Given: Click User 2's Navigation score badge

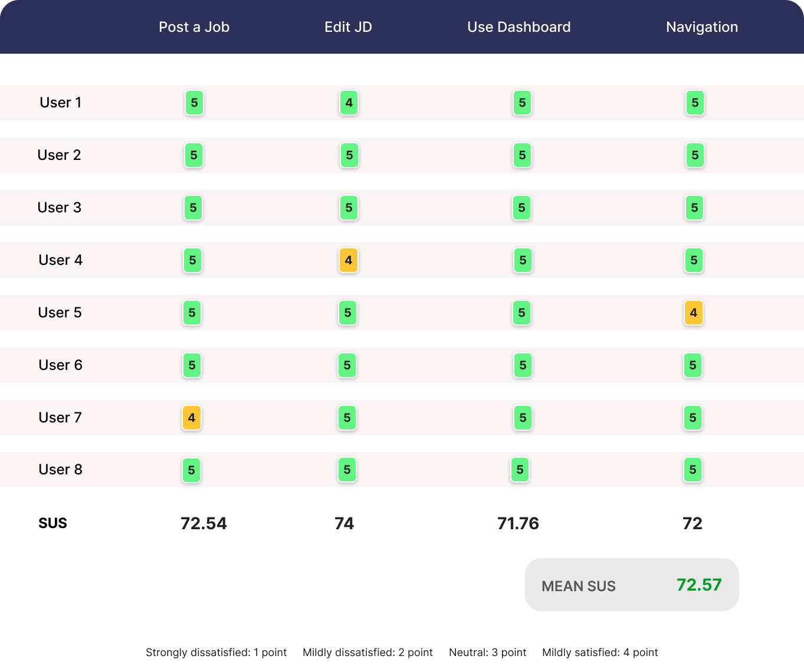Looking at the screenshot, I should [695, 155].
